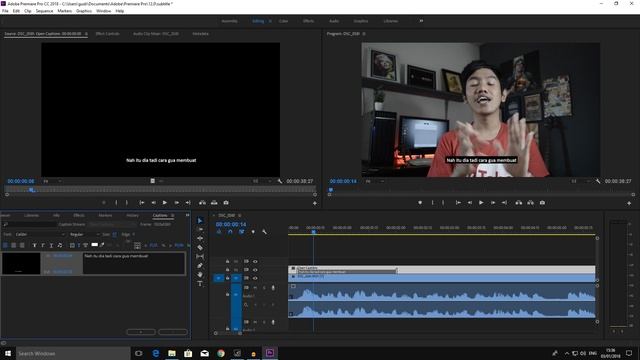This screenshot has height=360, width=640.
Task: Select the caption thumbnail in Captions panel
Action: (21, 263)
